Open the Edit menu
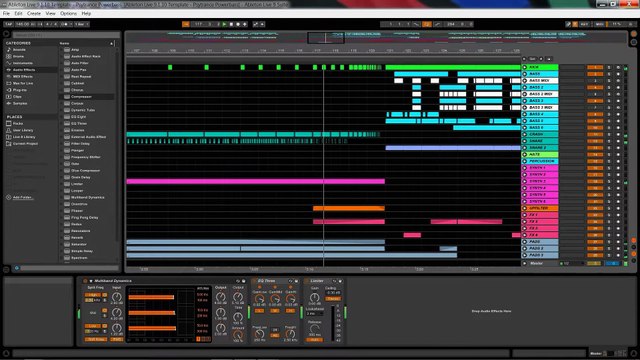Viewport: 640px width, 360px height. click(x=18, y=13)
